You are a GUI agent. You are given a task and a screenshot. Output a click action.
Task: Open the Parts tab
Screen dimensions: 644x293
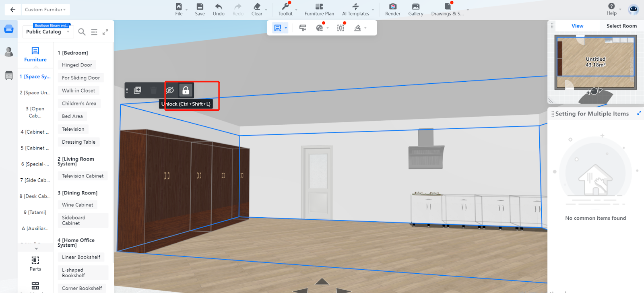pos(35,264)
